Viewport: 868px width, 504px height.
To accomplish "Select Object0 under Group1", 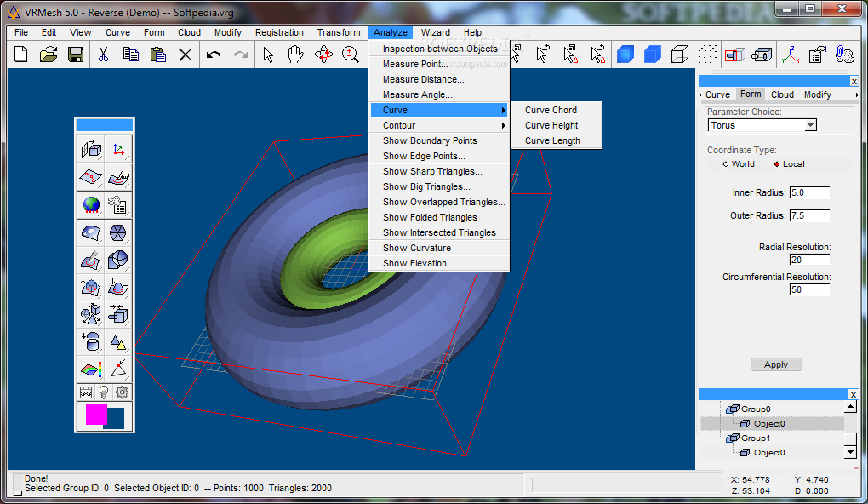I will pyautogui.click(x=769, y=452).
